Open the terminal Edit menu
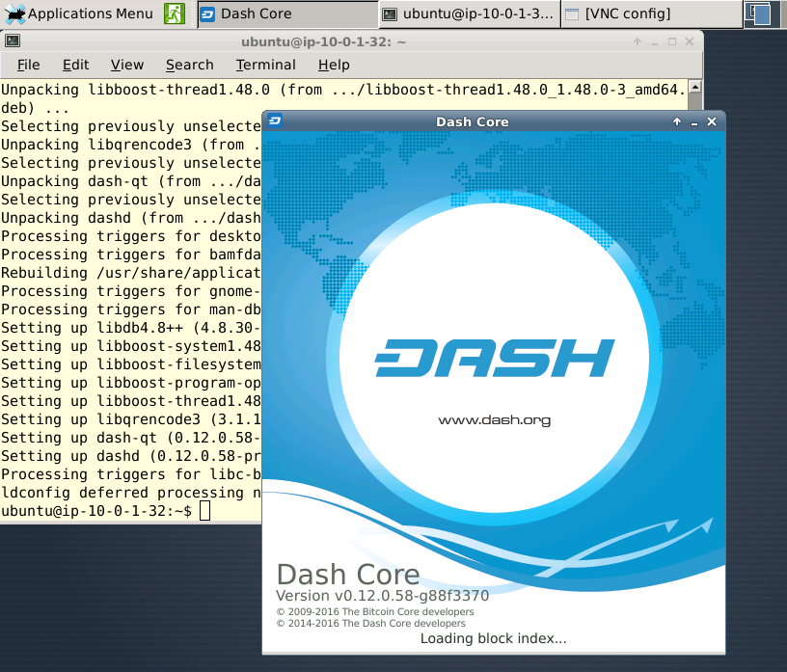The height and width of the screenshot is (672, 787). (76, 65)
